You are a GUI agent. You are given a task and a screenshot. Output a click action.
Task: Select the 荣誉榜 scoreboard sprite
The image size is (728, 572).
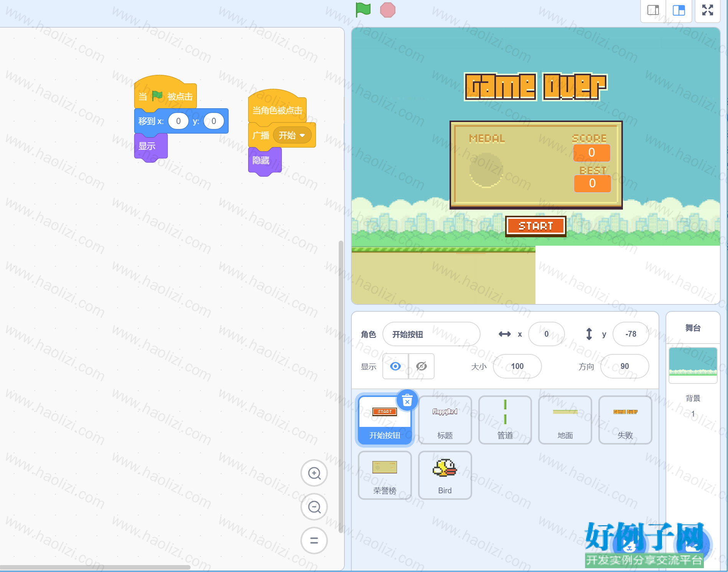click(385, 475)
